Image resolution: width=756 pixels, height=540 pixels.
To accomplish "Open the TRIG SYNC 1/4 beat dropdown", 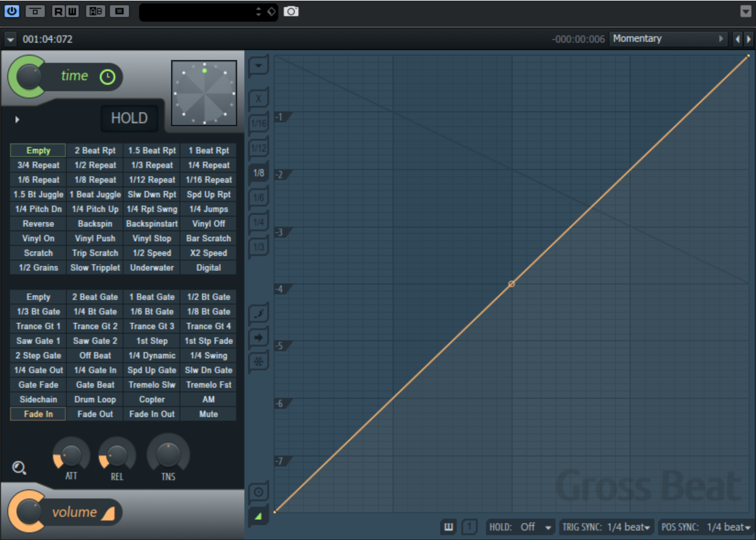I will pos(607,527).
